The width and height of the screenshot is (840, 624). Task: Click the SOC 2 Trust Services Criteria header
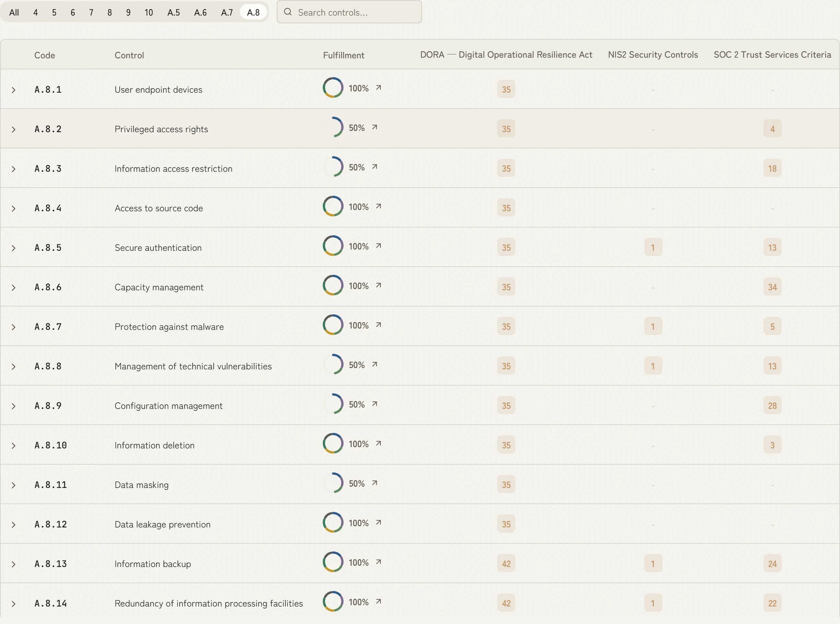[x=772, y=55]
